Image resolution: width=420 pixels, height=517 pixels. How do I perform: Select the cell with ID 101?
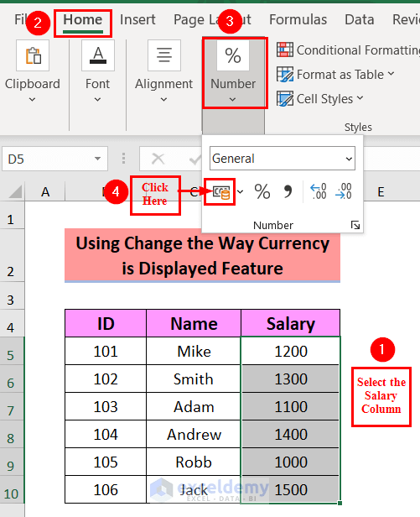106,351
